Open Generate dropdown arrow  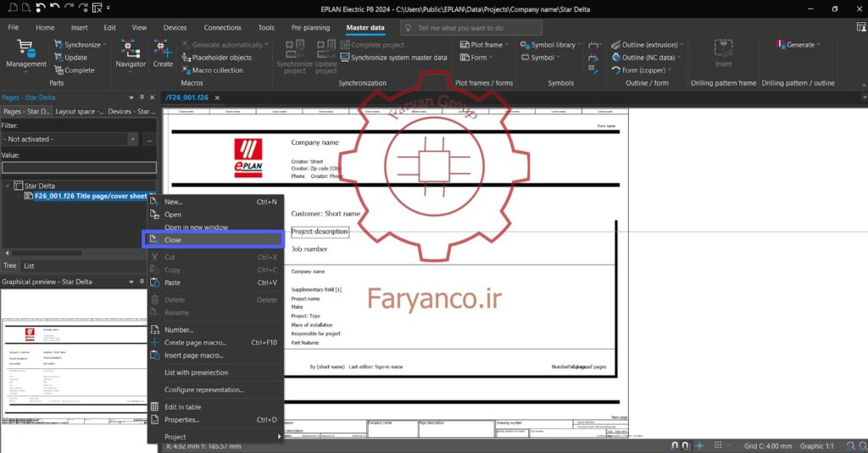point(818,45)
